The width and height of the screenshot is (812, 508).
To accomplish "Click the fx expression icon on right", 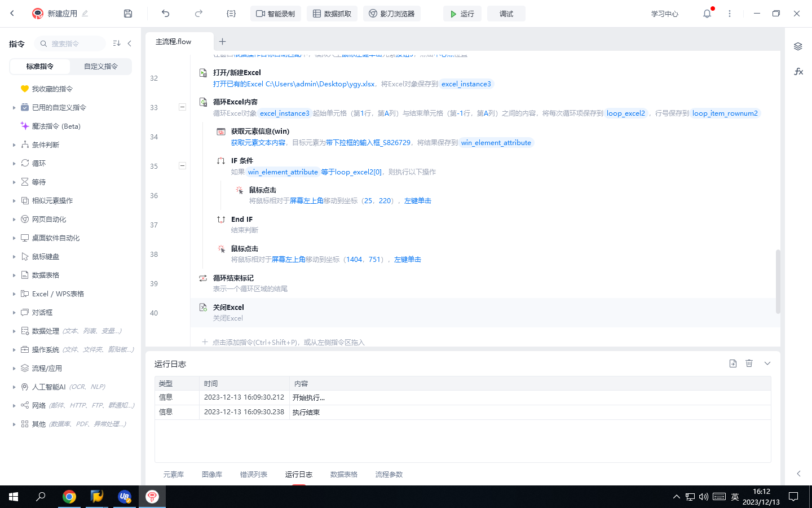I will 798,72.
